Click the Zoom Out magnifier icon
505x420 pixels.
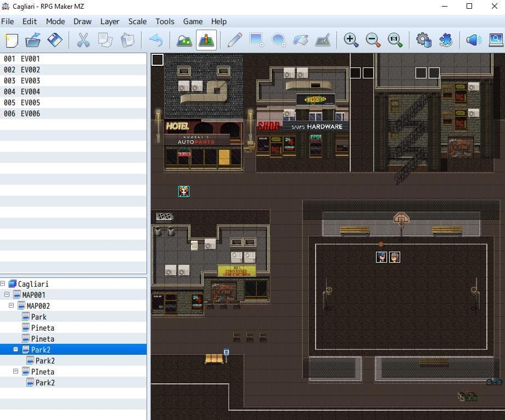(373, 40)
